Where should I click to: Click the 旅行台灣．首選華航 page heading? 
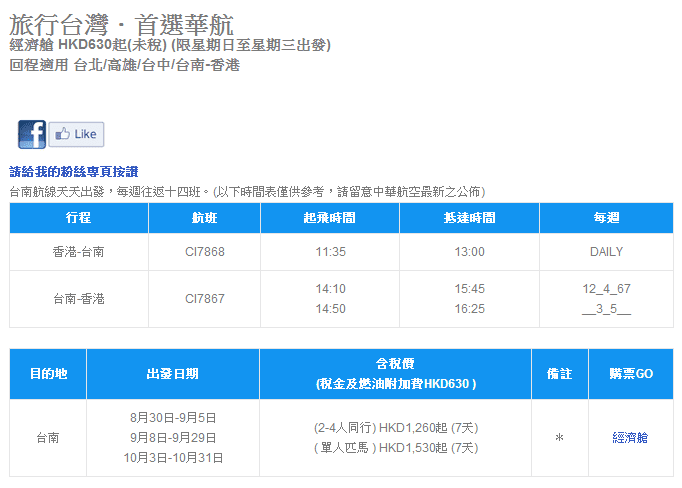(121, 23)
